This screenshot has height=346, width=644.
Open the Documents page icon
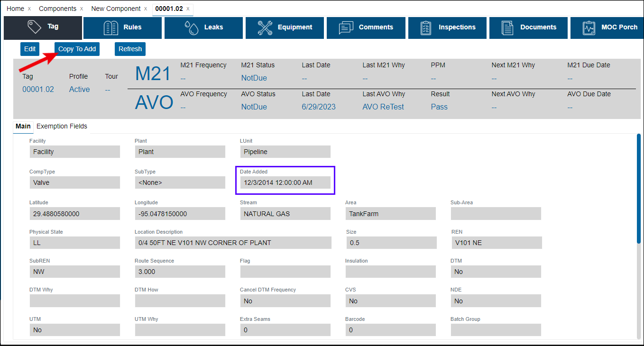pos(507,27)
